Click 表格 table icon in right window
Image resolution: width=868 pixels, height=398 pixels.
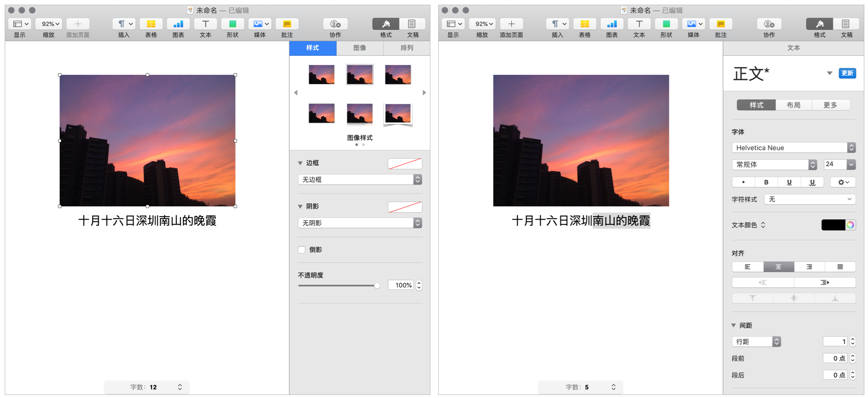pos(584,24)
